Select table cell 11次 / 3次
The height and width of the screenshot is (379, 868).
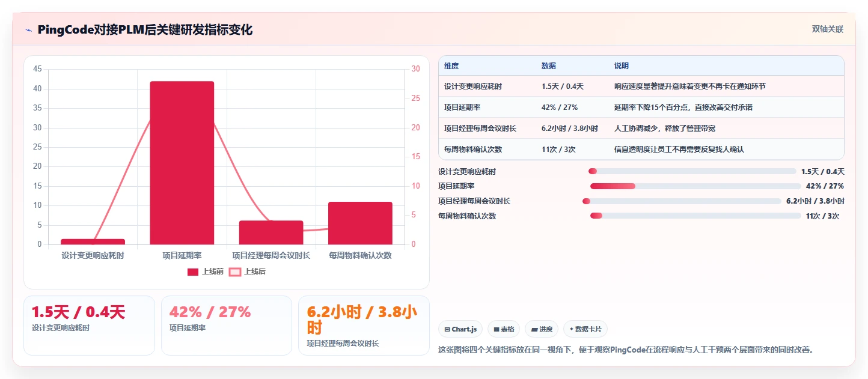[558, 149]
